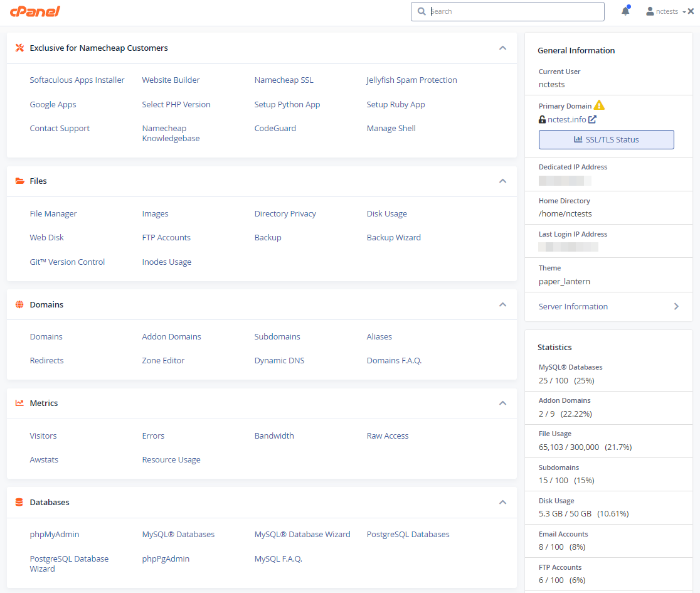The image size is (700, 593).
Task: Click the paper_lantern theme value
Action: click(565, 281)
